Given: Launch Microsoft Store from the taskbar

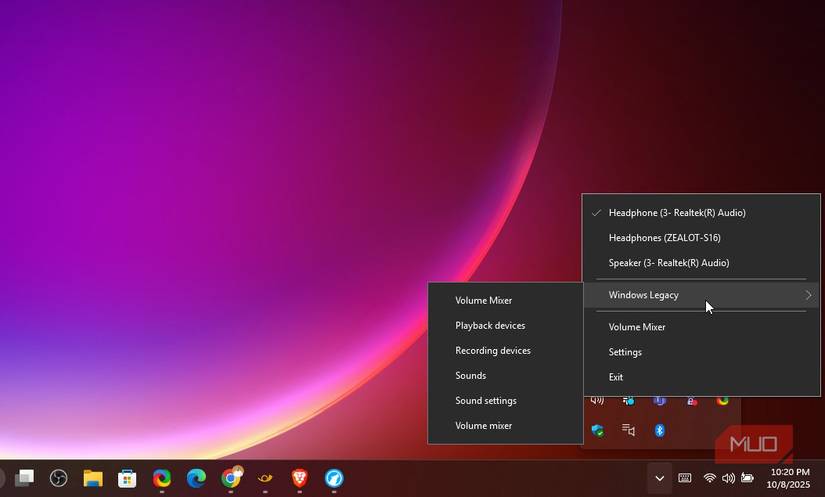Looking at the screenshot, I should (127, 478).
